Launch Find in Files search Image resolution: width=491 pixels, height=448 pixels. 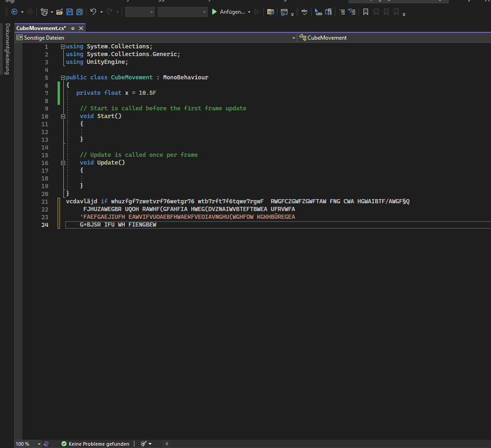271,12
